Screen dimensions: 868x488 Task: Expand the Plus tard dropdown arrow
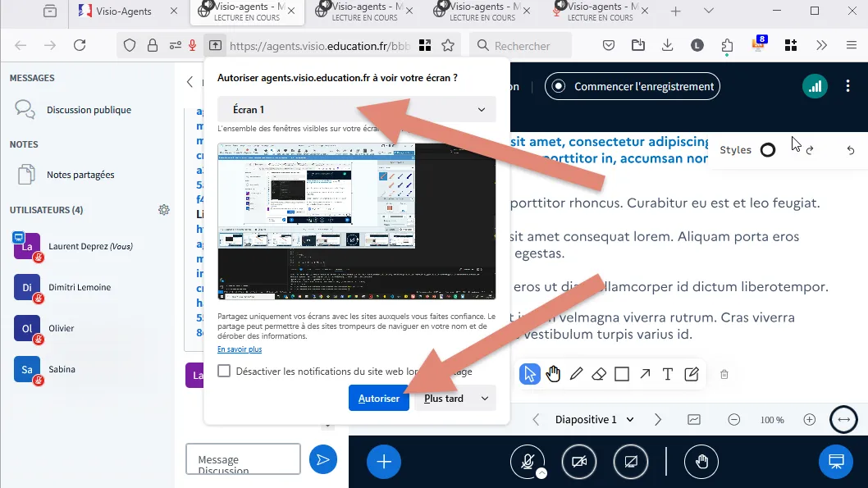tap(485, 398)
